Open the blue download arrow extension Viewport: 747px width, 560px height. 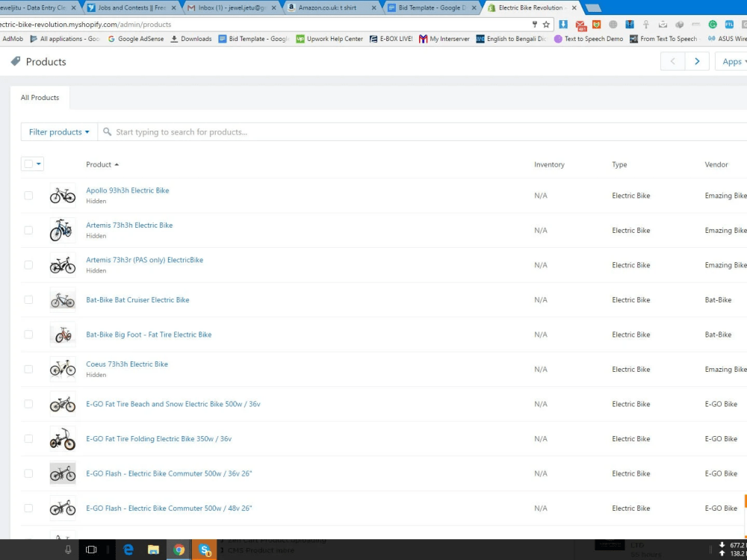pos(563,25)
